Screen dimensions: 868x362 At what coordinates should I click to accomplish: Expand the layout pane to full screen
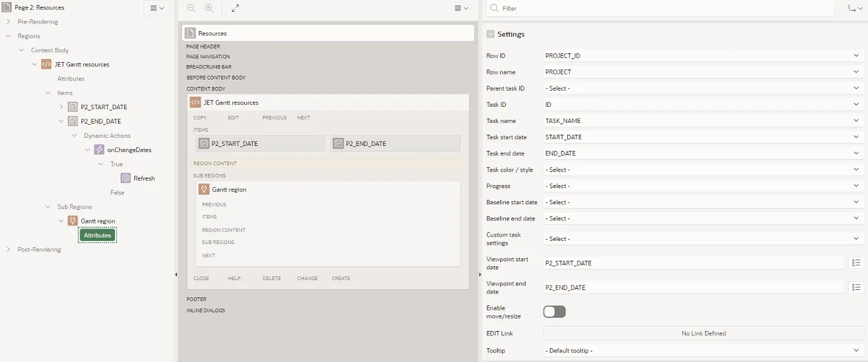point(235,8)
